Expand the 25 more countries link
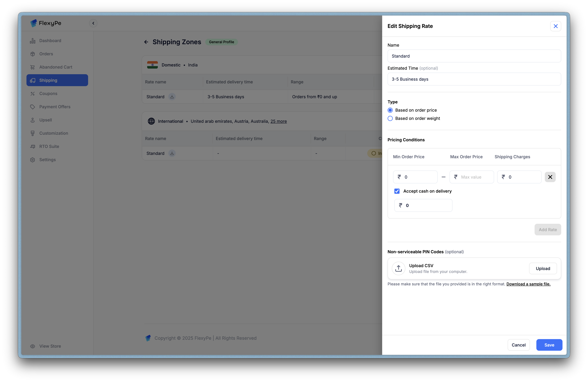The height and width of the screenshot is (382, 588). pyautogui.click(x=279, y=121)
